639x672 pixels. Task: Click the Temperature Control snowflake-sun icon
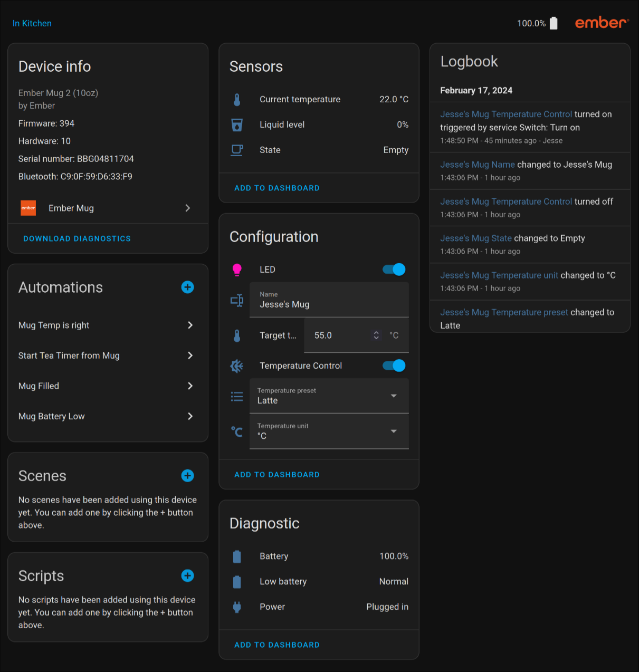pyautogui.click(x=237, y=366)
